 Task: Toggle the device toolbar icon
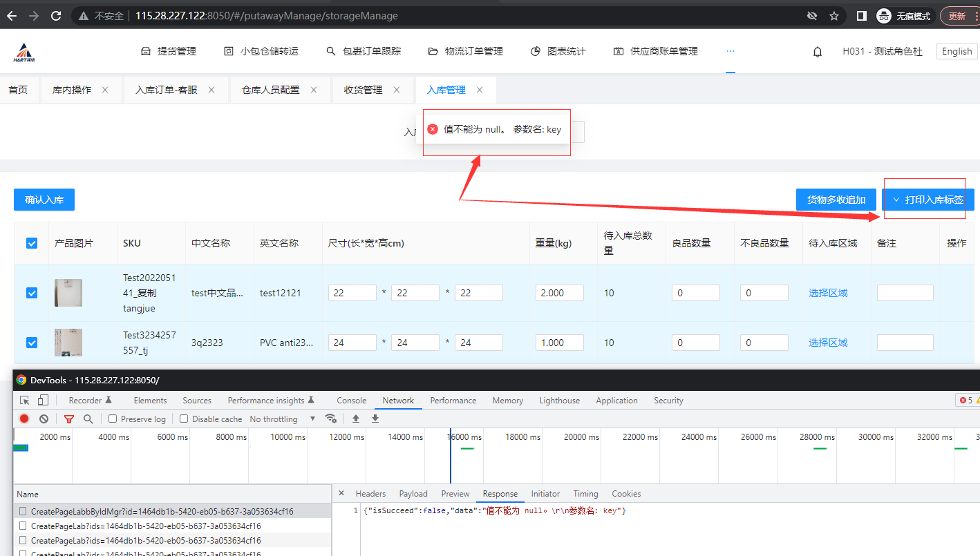tap(43, 401)
